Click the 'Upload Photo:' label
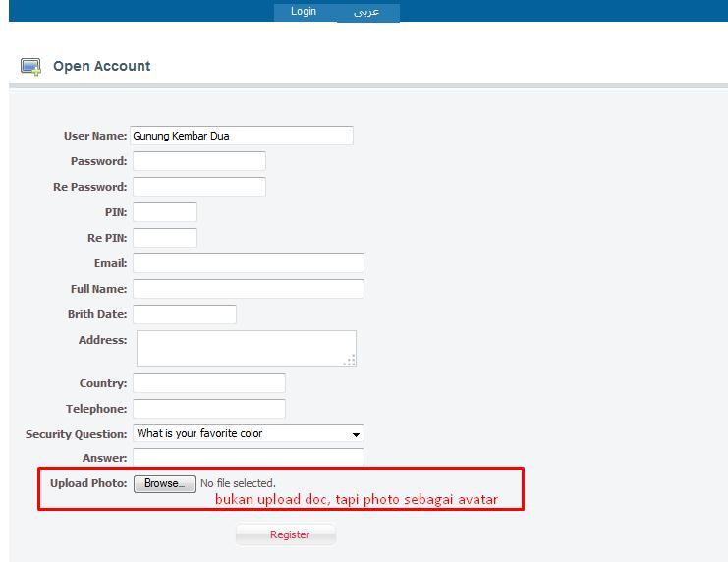The image size is (728, 562). pos(88,483)
